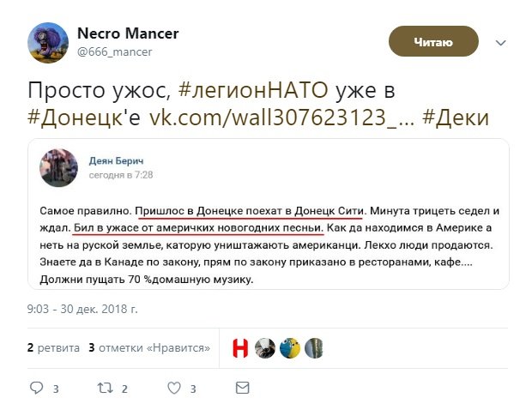
Task: Toggle the Читаю following button
Action: coord(433,42)
